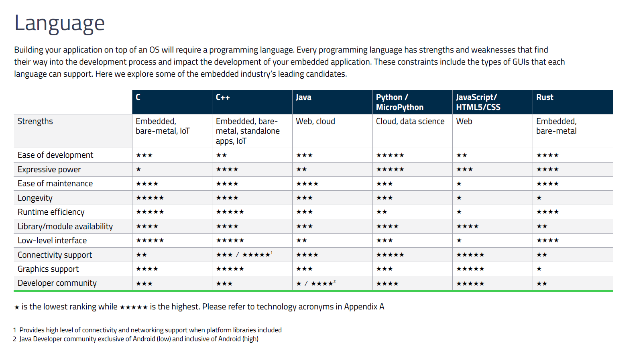The image size is (643, 364).
Task: Click the C++ column header
Action: (x=223, y=98)
